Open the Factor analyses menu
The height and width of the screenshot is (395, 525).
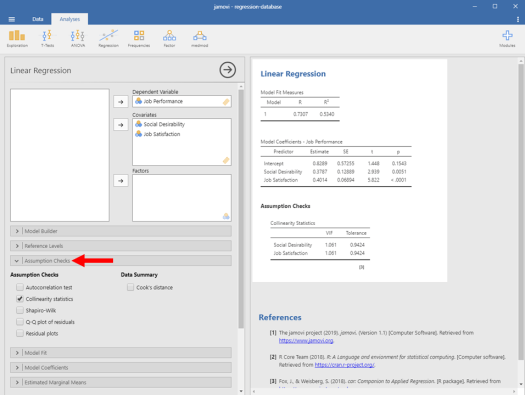[169, 38]
